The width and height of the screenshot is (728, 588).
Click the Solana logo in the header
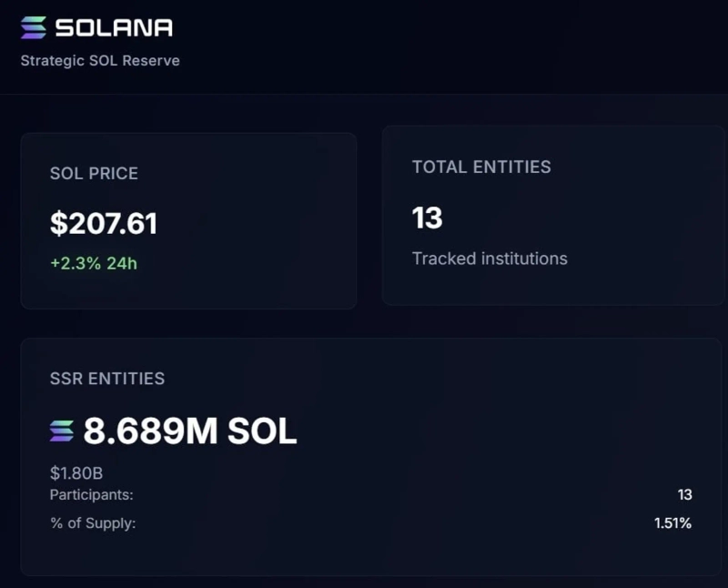pos(33,27)
